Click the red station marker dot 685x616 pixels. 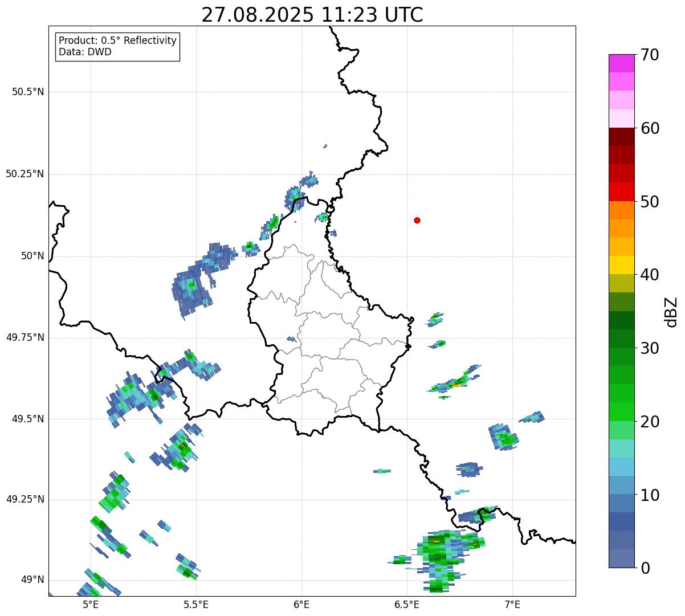point(417,220)
